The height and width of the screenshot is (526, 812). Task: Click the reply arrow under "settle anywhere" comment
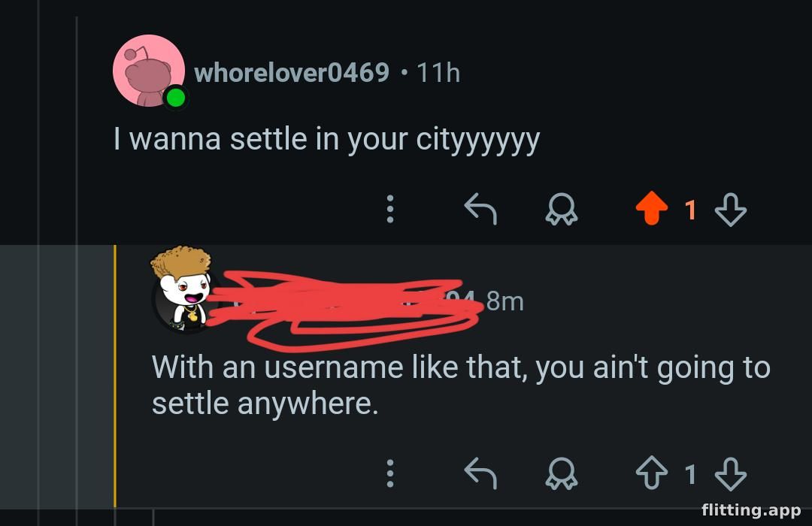coord(480,473)
